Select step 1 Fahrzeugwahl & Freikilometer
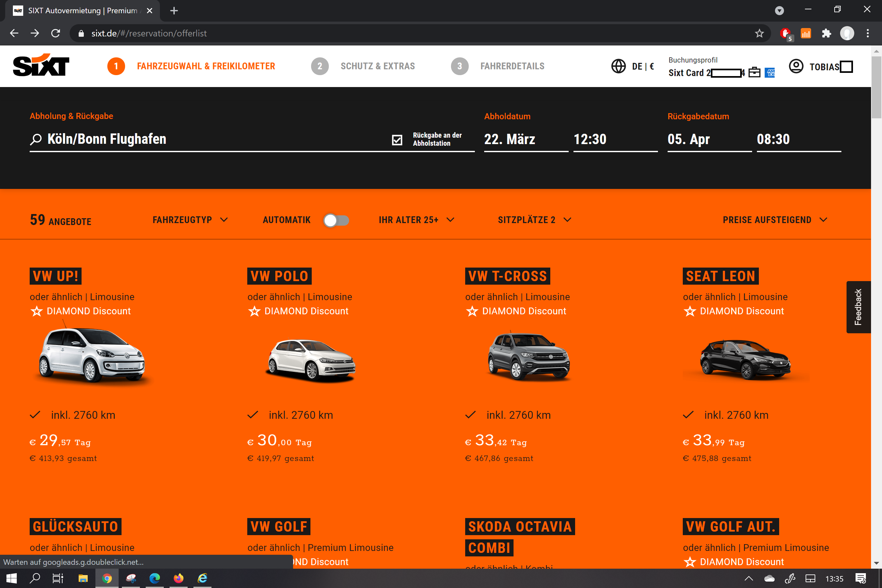Viewport: 882px width, 588px height. 191,66
